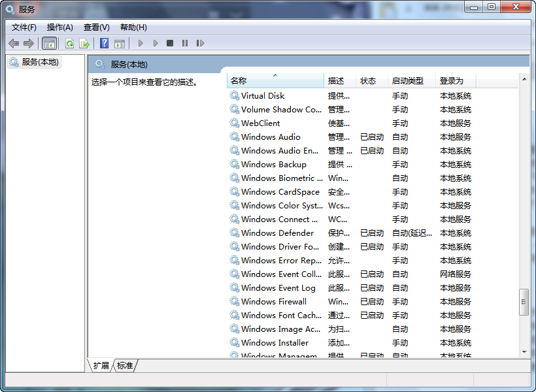Click the gear icon beside Virtual Disk

[x=234, y=95]
